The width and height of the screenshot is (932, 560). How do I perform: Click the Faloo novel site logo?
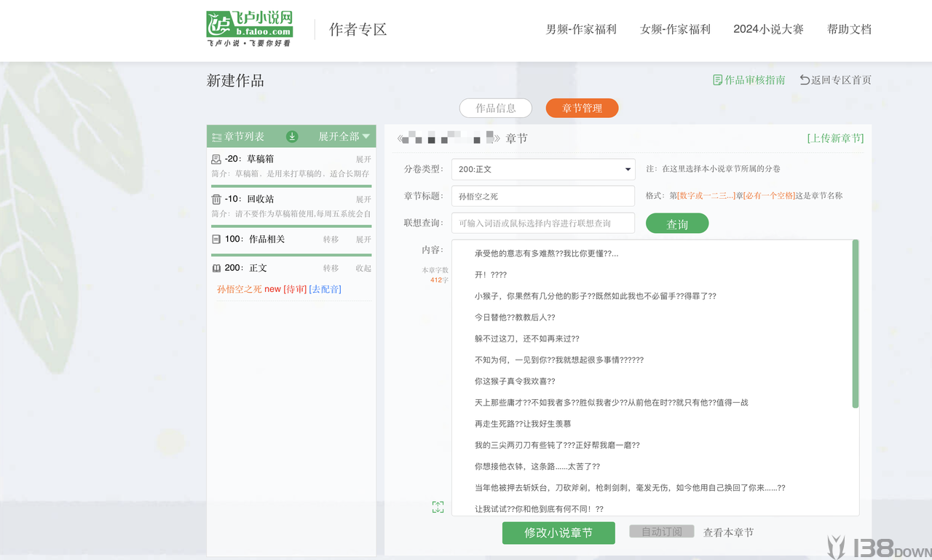tap(250, 29)
